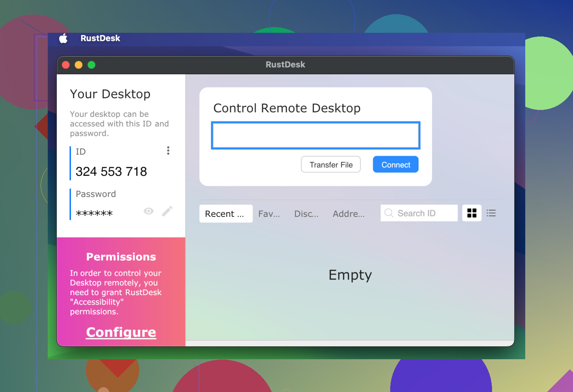573x392 pixels.
Task: Click the ID number 324 553 718
Action: [x=111, y=171]
